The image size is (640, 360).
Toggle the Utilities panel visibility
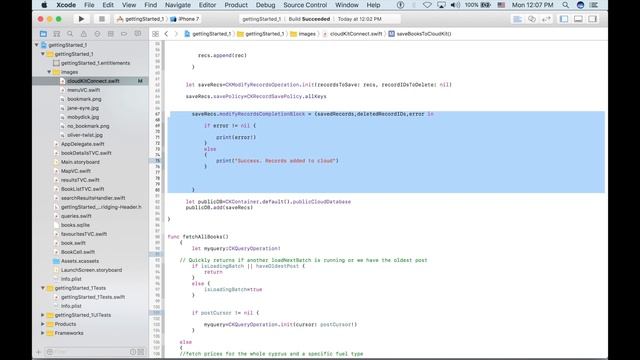(593, 19)
